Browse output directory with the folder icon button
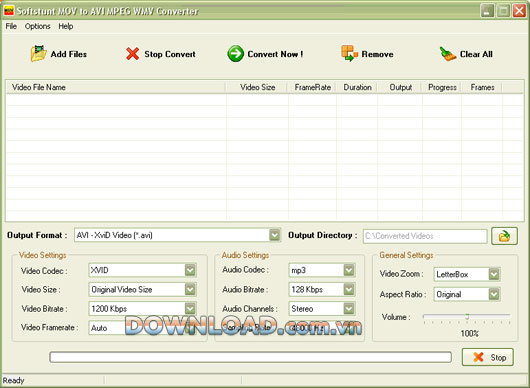530x388 pixels. pyautogui.click(x=504, y=236)
